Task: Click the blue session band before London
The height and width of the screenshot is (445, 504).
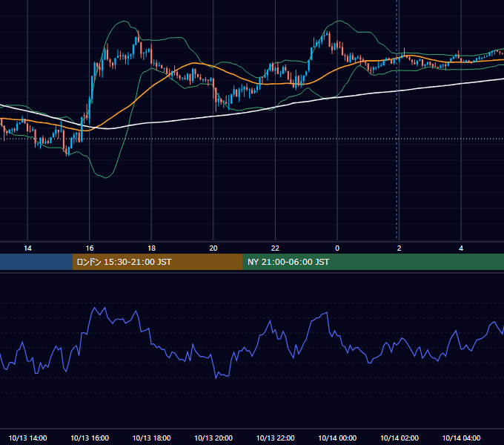Action: click(x=36, y=262)
